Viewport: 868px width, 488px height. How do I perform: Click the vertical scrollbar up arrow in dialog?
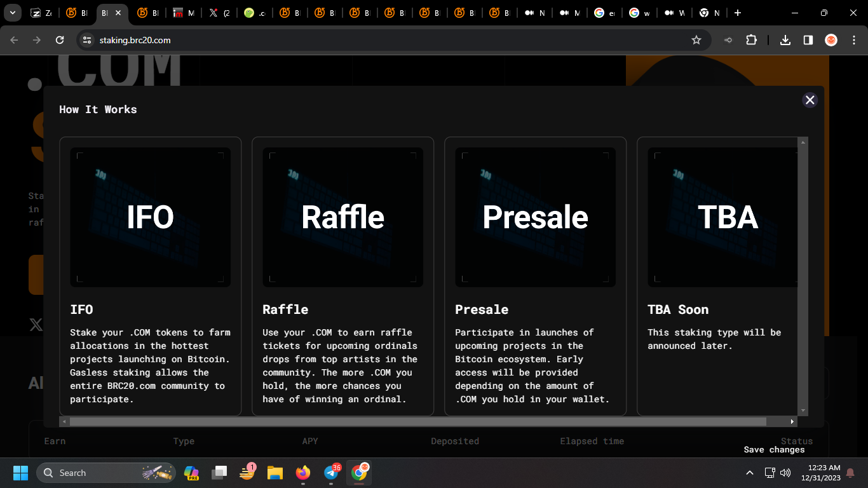tap(803, 142)
